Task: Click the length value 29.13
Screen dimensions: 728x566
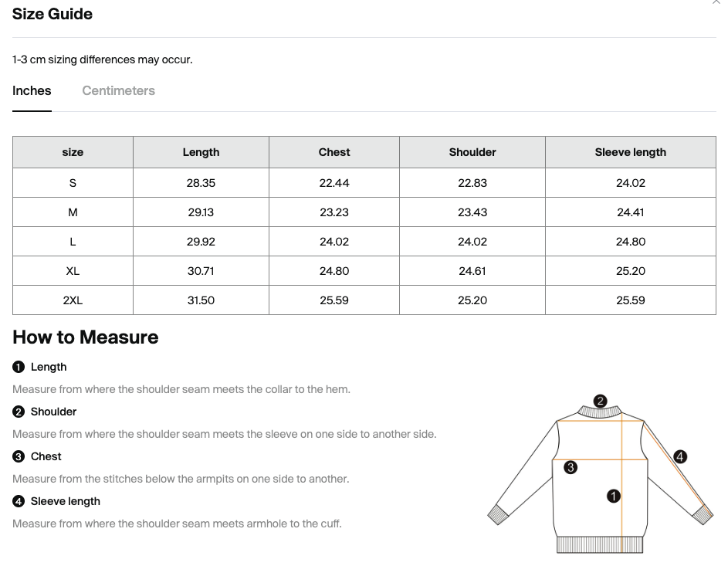Action: pyautogui.click(x=201, y=212)
